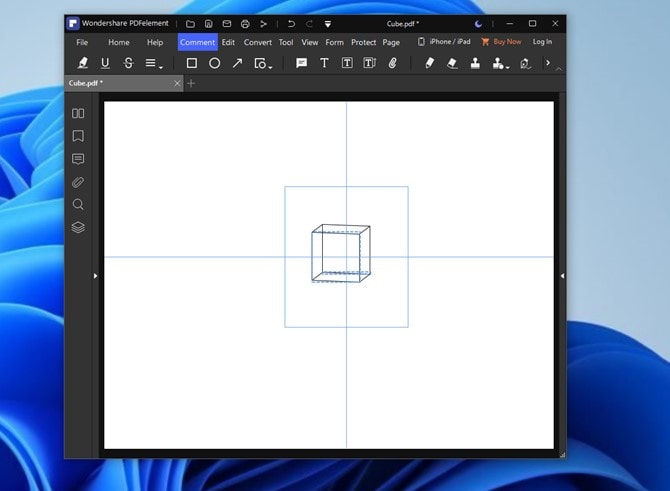Select the Rectangle shape tool
The height and width of the screenshot is (491, 670).
pos(192,63)
